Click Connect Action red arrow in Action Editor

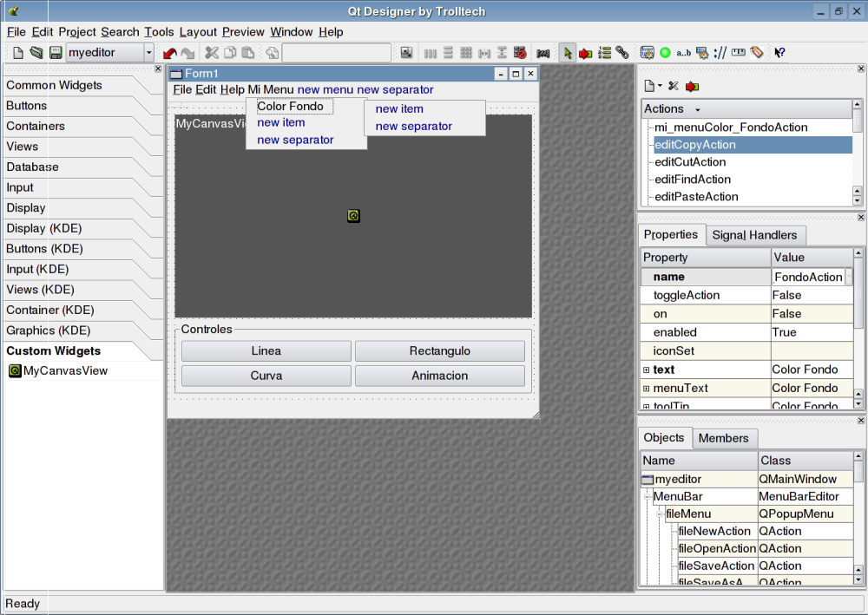(x=692, y=86)
